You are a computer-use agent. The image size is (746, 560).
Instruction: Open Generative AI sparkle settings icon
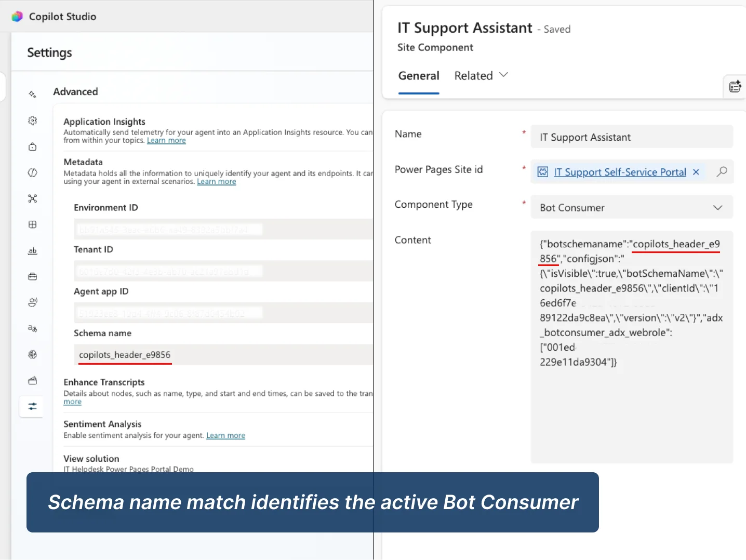tap(32, 95)
